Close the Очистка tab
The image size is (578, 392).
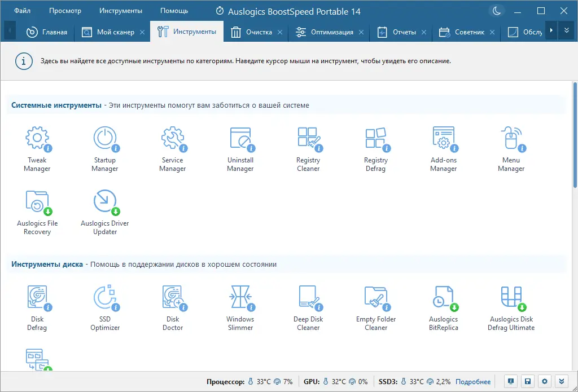(279, 32)
